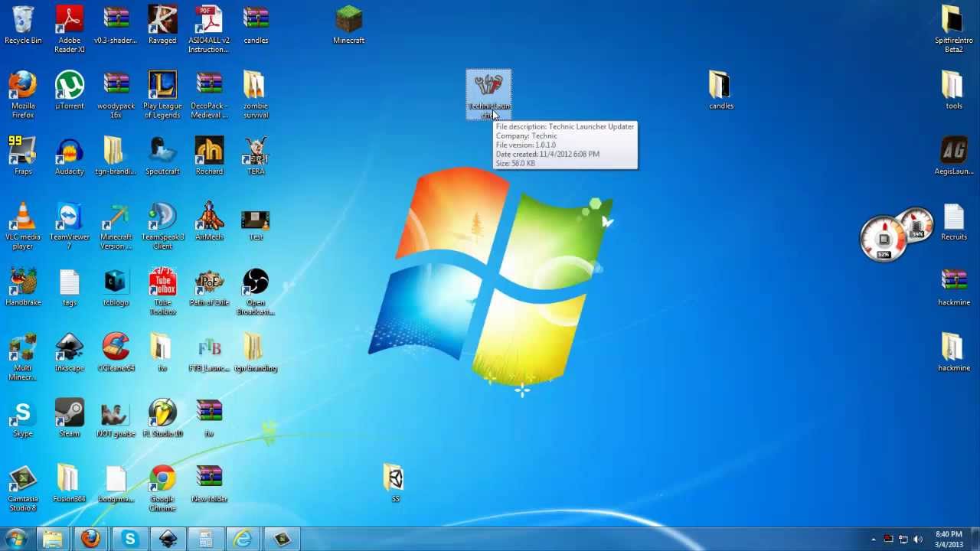Image resolution: width=980 pixels, height=551 pixels.
Task: Select the Spoutcraft desktop icon
Action: point(162,156)
